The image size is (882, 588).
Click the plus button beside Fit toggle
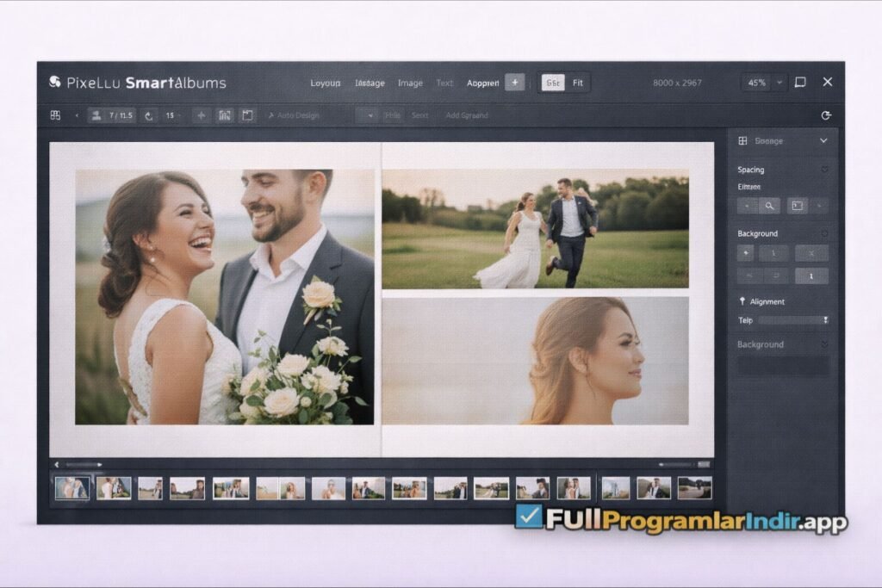[x=514, y=83]
